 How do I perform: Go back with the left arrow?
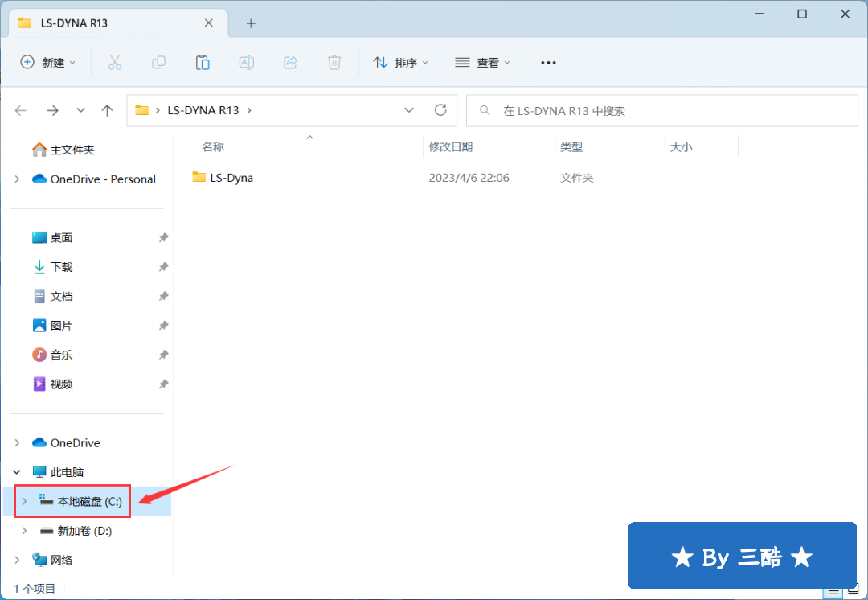coord(21,111)
